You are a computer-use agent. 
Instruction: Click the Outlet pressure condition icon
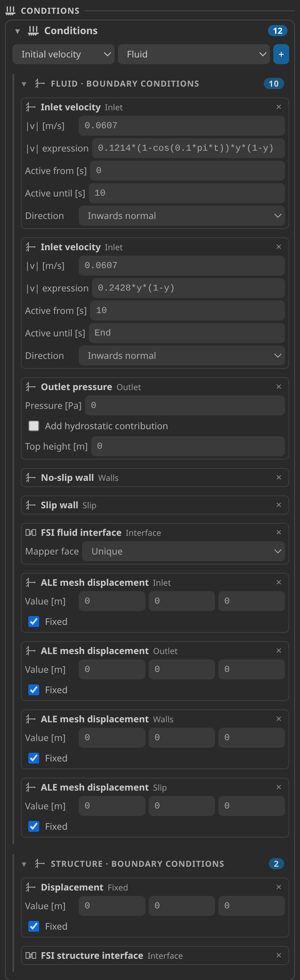pos(31,387)
